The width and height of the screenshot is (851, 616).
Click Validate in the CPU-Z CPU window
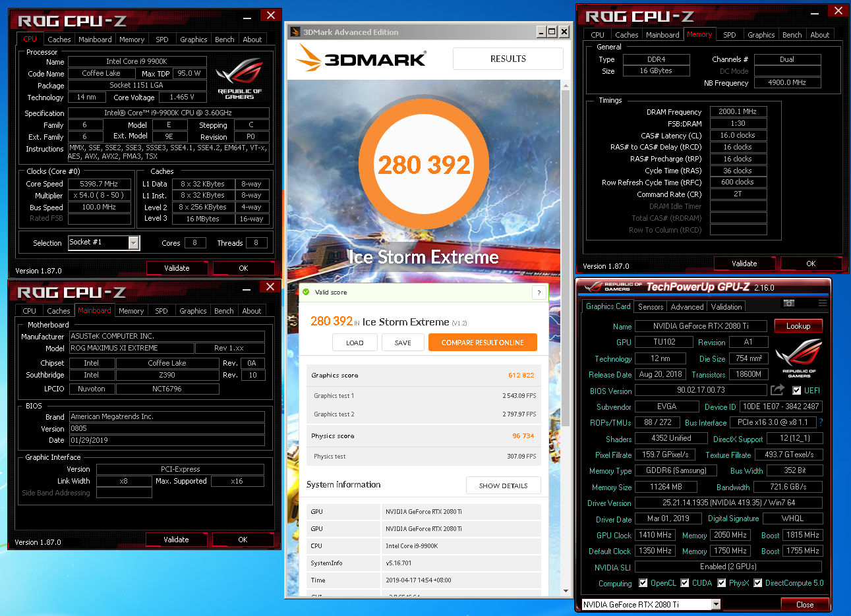point(177,268)
